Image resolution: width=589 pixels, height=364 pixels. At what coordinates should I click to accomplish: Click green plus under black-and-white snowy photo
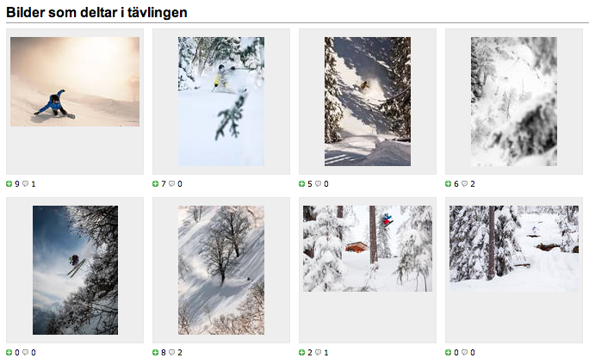pos(448,183)
